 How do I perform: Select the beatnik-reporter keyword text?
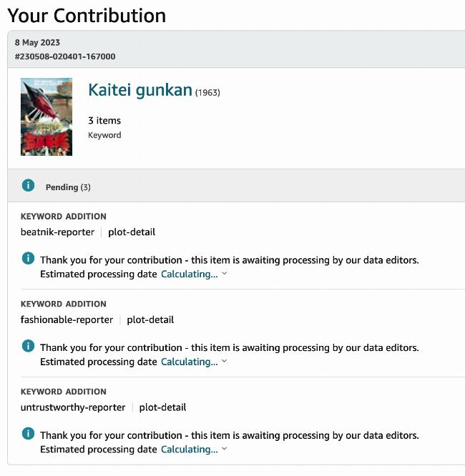point(57,232)
